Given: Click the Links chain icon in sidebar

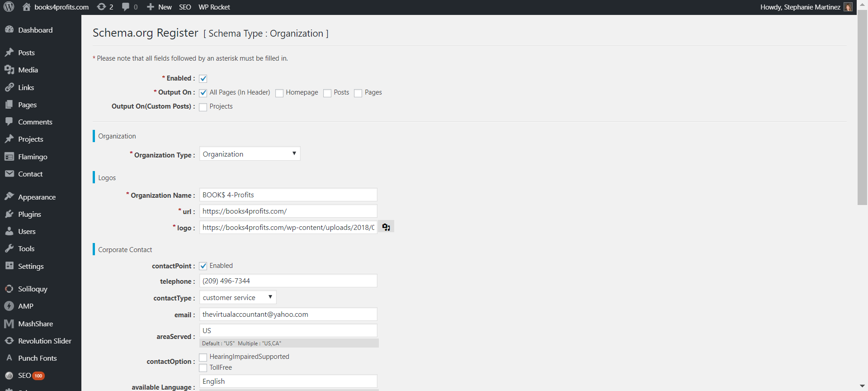Looking at the screenshot, I should pos(9,87).
